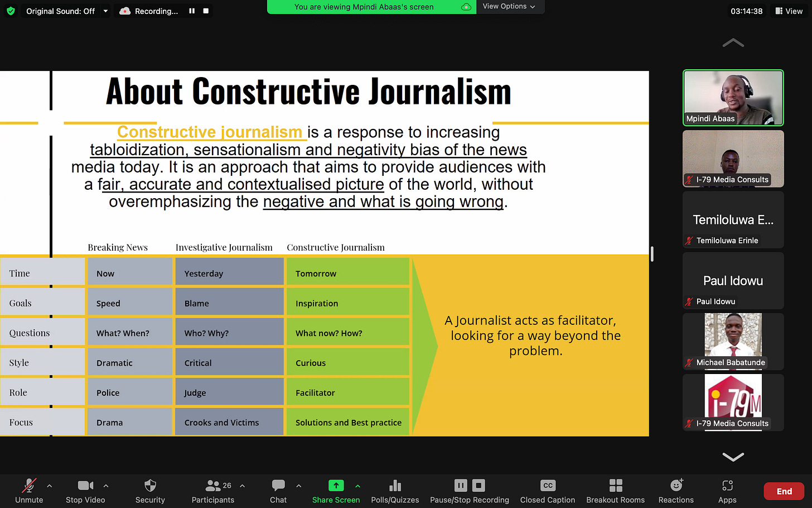Click Stop Video camera icon
Screen dimensions: 812x508
point(85,485)
